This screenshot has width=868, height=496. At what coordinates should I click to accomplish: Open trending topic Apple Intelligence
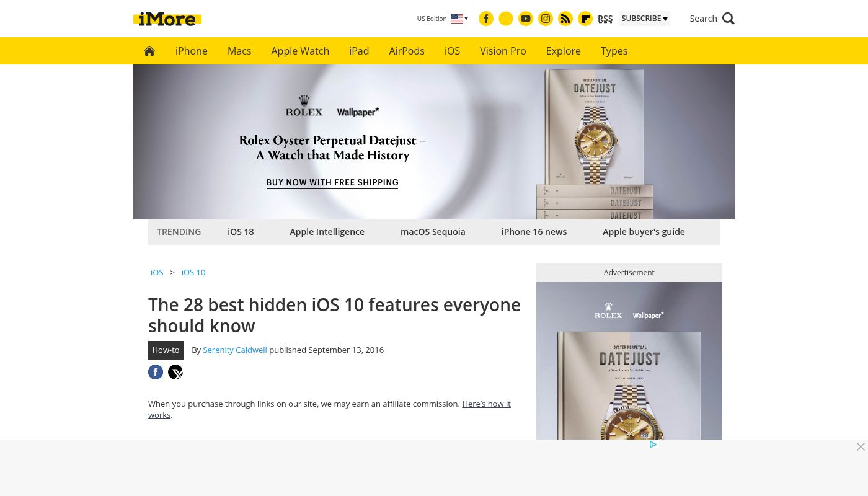tap(327, 232)
